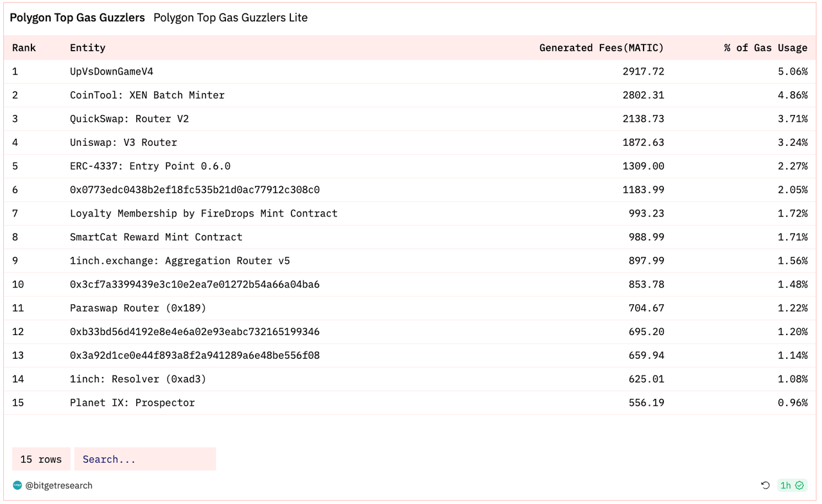
Task: Select address 0xb33bd56d4192e8e4e6a02e93eabc732165199346
Action: (x=195, y=332)
